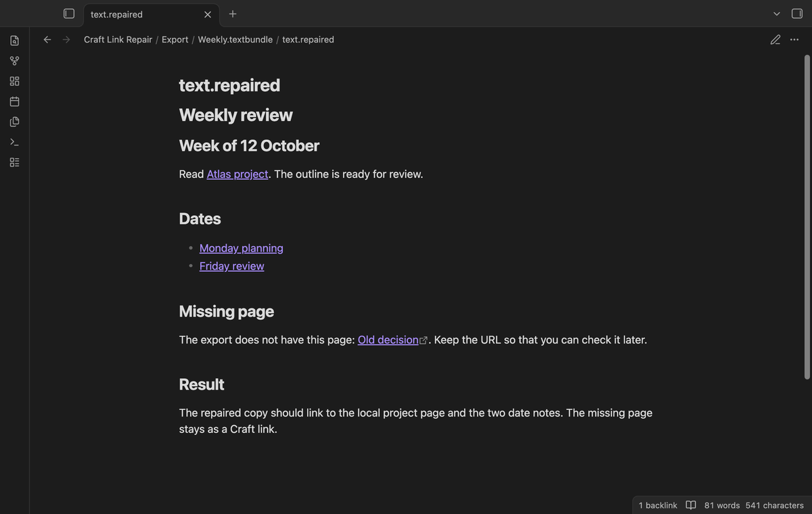The image size is (812, 514).
Task: Open Export folder breadcrumb
Action: click(175, 40)
